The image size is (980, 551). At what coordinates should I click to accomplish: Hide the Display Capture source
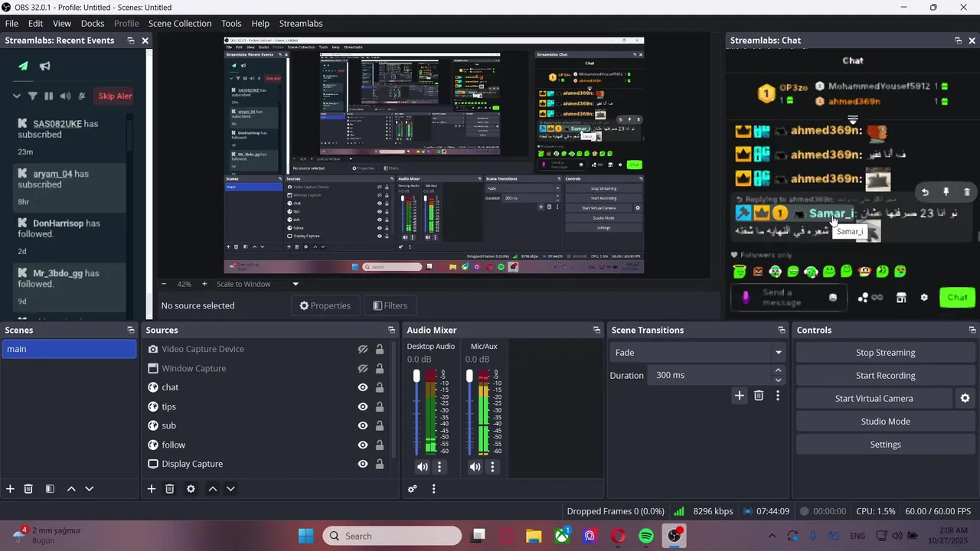(x=363, y=464)
